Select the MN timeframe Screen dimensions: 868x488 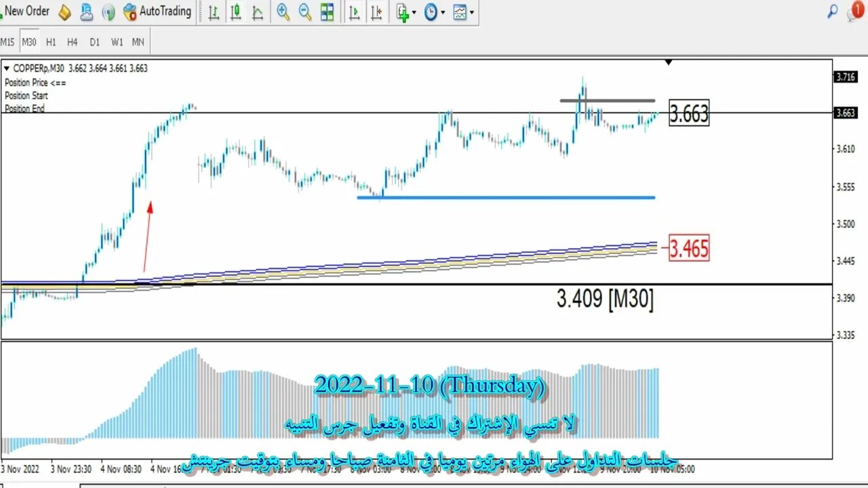[138, 42]
